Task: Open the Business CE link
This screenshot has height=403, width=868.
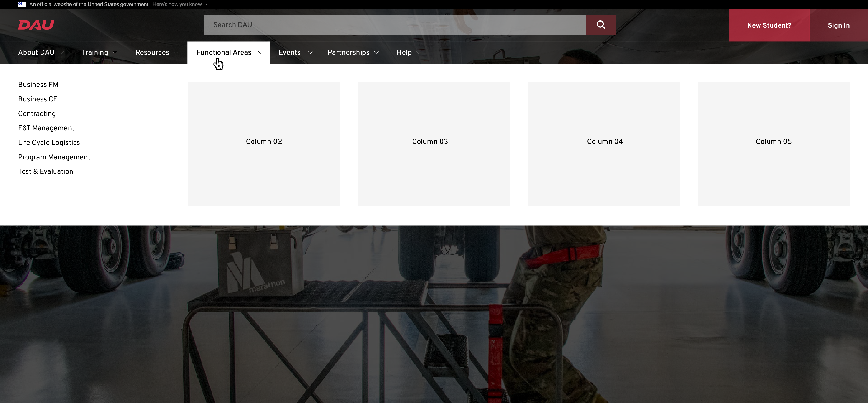Action: [38, 99]
